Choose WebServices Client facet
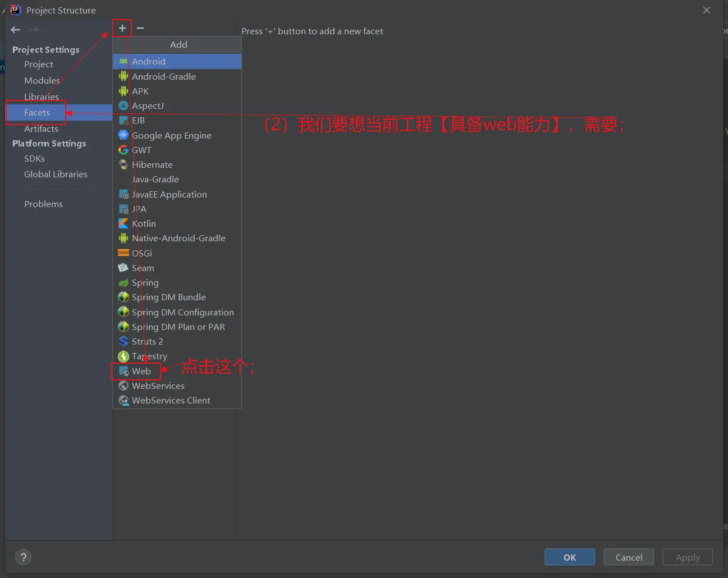 click(x=177, y=400)
